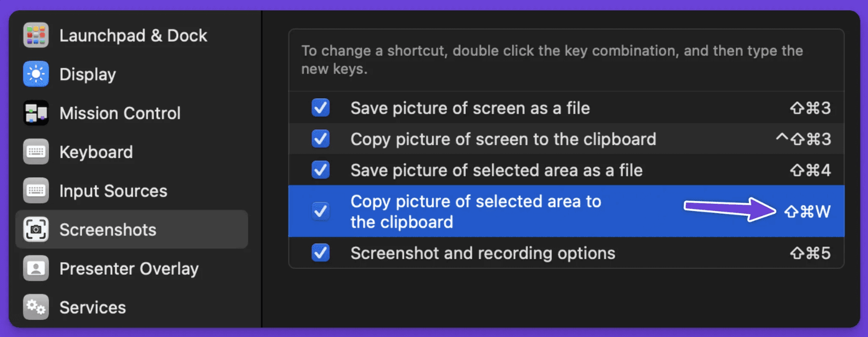The width and height of the screenshot is (868, 337).
Task: Select the Control-Shift-Command-3 shortcut
Action: (x=803, y=139)
